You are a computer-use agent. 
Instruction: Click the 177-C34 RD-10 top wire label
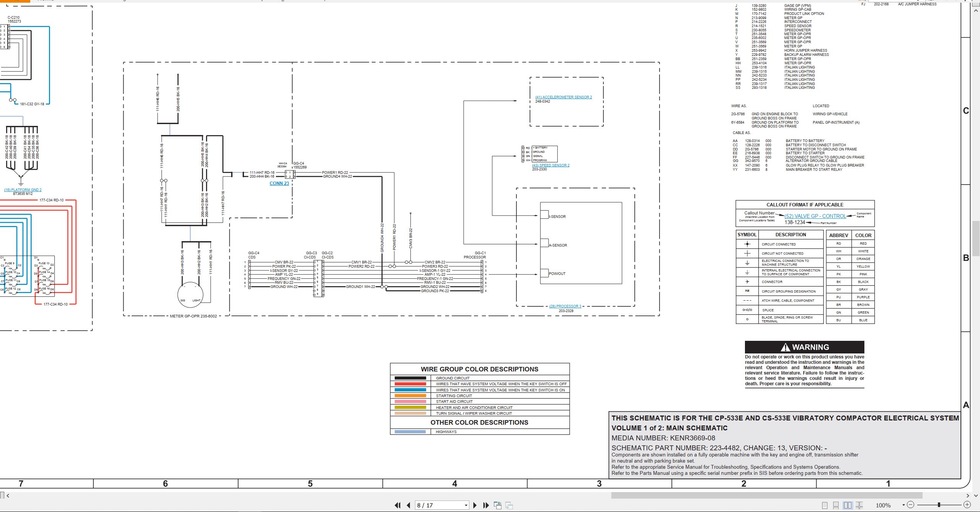[x=51, y=200]
